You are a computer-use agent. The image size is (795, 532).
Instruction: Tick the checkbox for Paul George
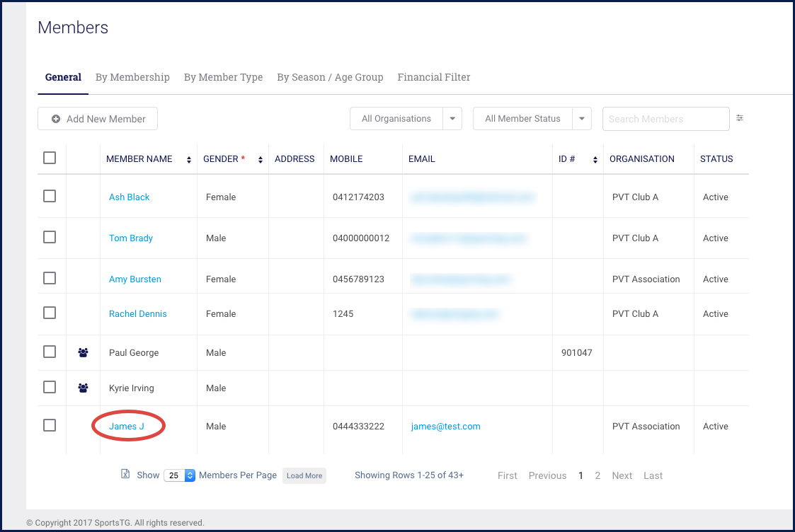coord(50,352)
